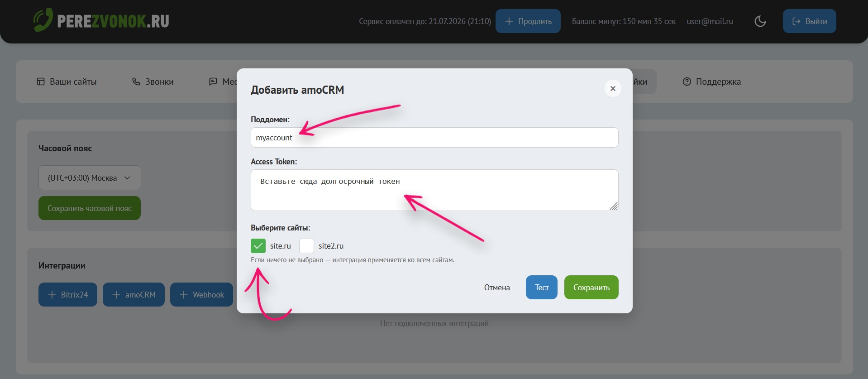Click the support question mark icon
Image resolution: width=868 pixels, height=379 pixels.
pyautogui.click(x=687, y=82)
